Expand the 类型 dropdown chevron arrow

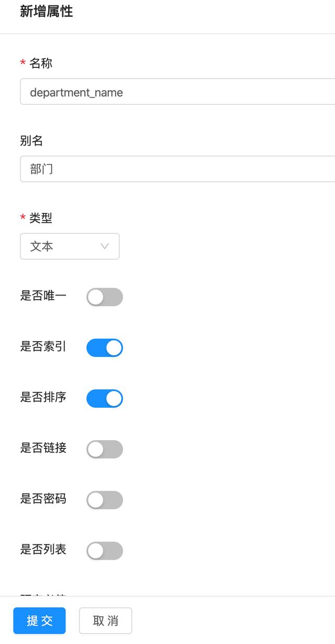coord(105,246)
